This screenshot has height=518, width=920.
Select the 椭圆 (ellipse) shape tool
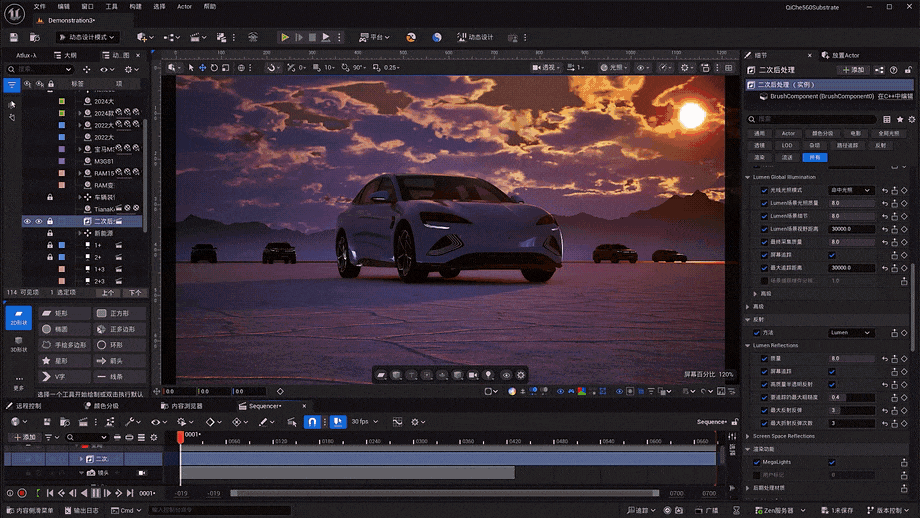tap(62, 328)
